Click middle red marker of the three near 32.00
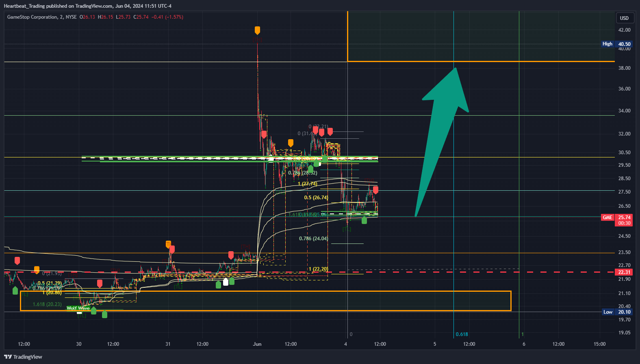 (321, 132)
